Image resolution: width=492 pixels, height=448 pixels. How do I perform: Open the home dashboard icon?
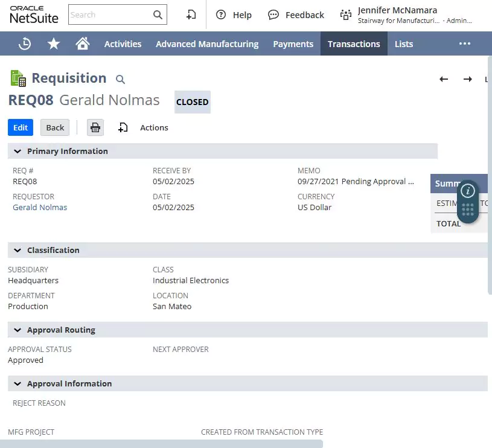point(81,43)
